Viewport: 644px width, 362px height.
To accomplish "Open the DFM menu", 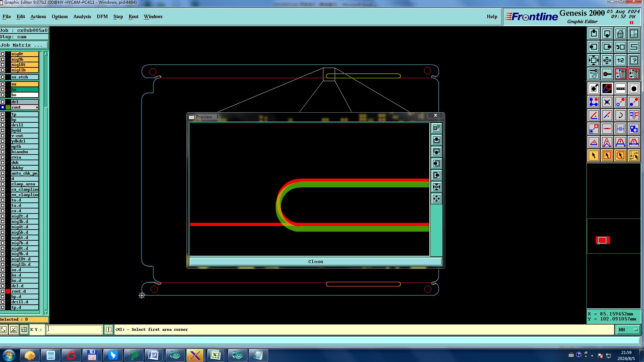I will pos(102,16).
